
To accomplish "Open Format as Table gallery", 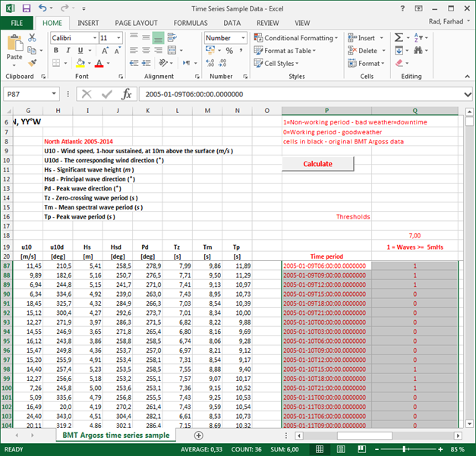I will point(285,51).
